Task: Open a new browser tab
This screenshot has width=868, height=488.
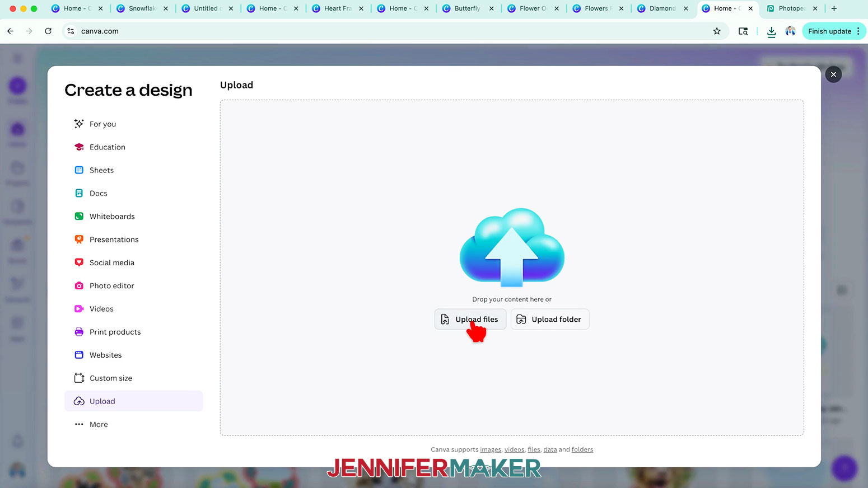Action: point(834,8)
